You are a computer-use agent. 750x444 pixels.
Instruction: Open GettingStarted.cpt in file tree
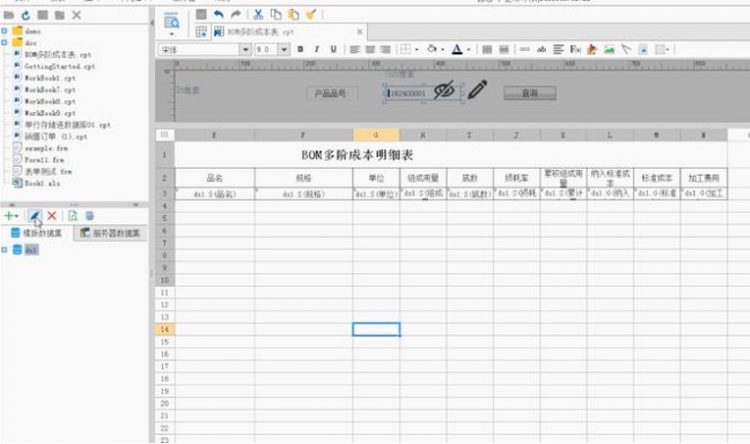(x=60, y=67)
